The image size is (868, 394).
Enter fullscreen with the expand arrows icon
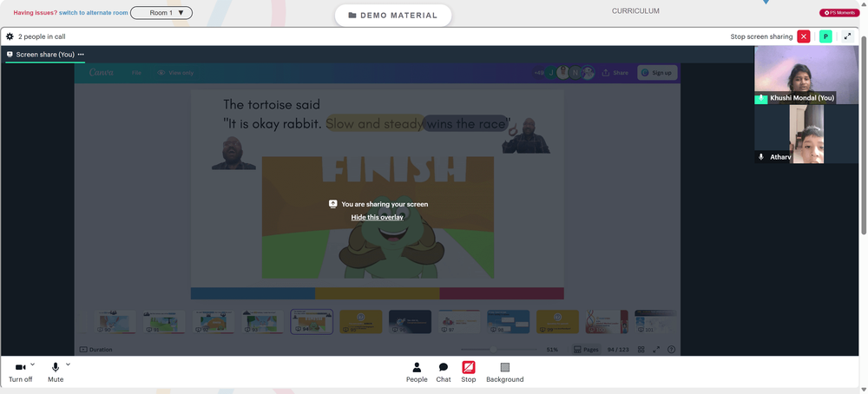point(847,36)
